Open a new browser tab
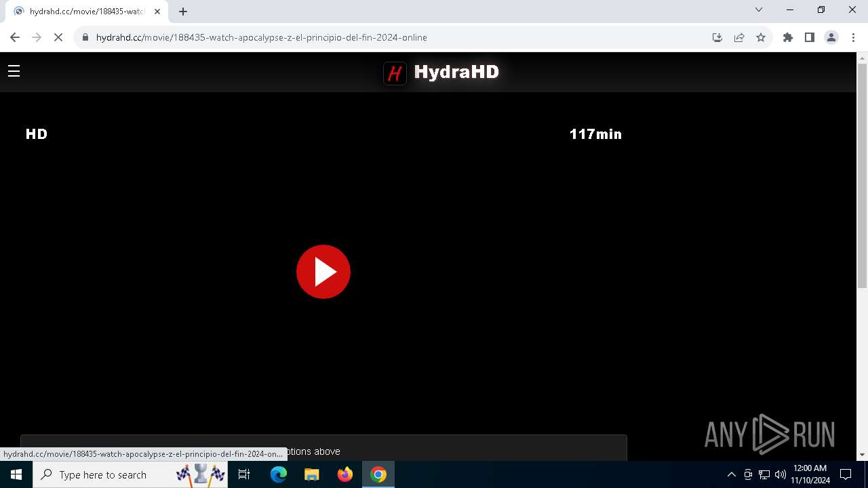The height and width of the screenshot is (488, 868). pyautogui.click(x=183, y=12)
